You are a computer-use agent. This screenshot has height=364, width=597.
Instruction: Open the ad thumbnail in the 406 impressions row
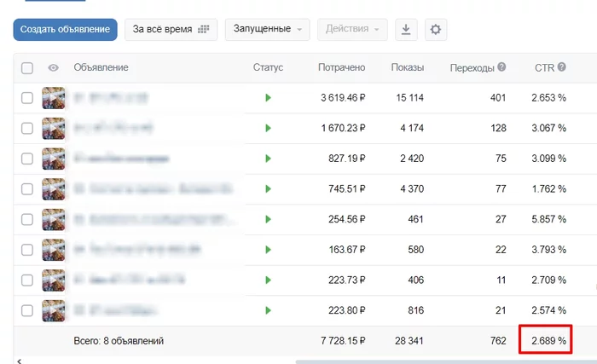[x=53, y=280]
